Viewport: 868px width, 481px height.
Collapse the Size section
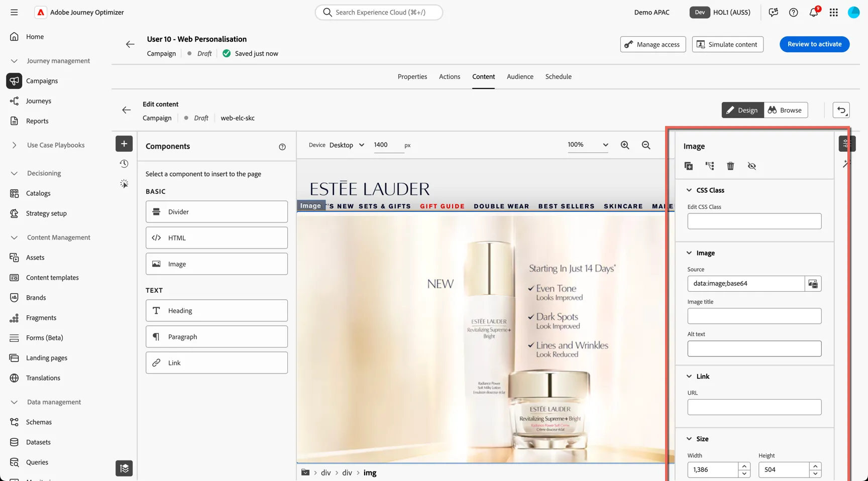tap(689, 439)
